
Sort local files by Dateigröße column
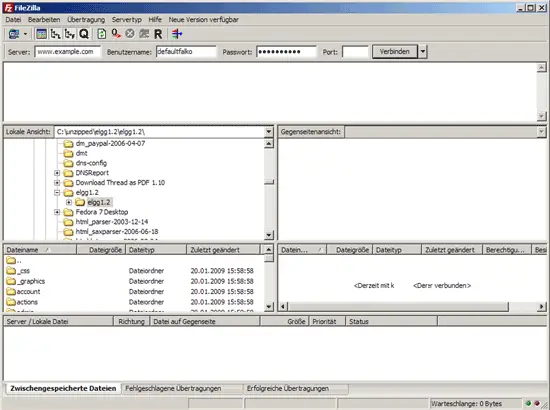coord(101,250)
